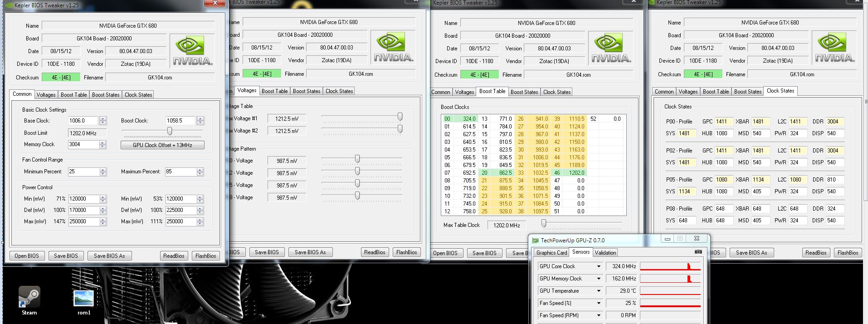Click Checksum 4E - [4E] field first window
Viewport: 868px width, 324px height.
pos(61,78)
